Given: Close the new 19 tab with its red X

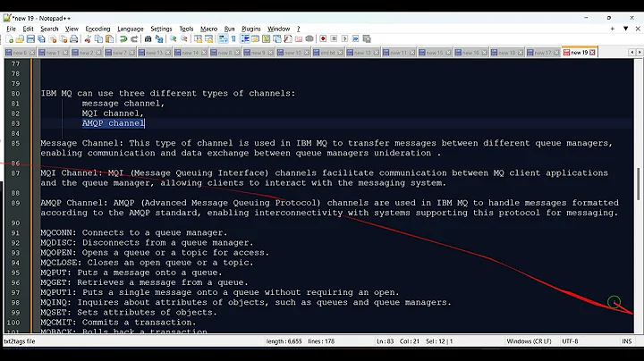Looking at the screenshot, I should point(592,53).
